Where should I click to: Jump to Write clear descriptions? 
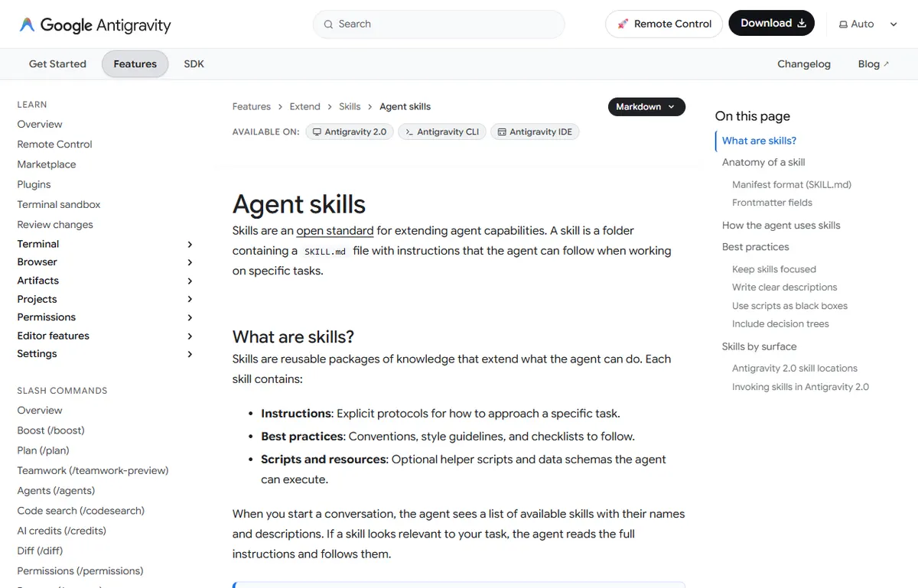click(x=785, y=288)
